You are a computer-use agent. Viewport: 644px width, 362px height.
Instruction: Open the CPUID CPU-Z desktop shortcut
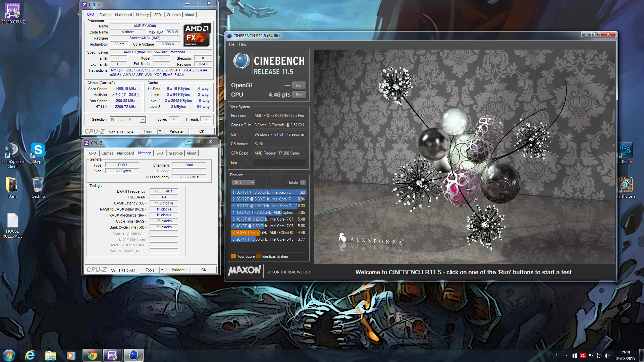pos(12,13)
